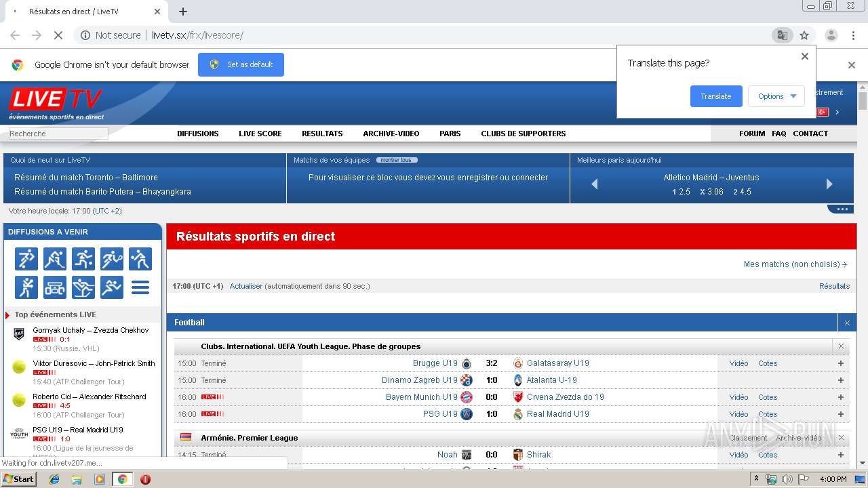
Task: Open the CLUBS DE SUPPORTERS menu item
Action: click(x=524, y=134)
